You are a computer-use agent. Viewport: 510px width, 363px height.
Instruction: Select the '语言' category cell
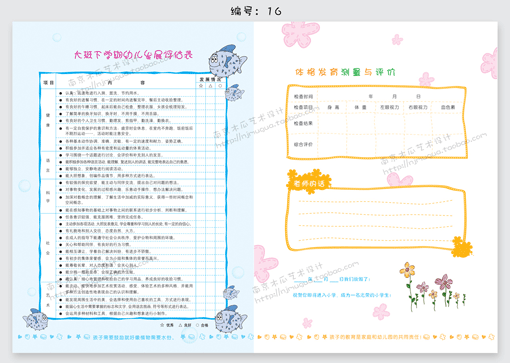48,165
